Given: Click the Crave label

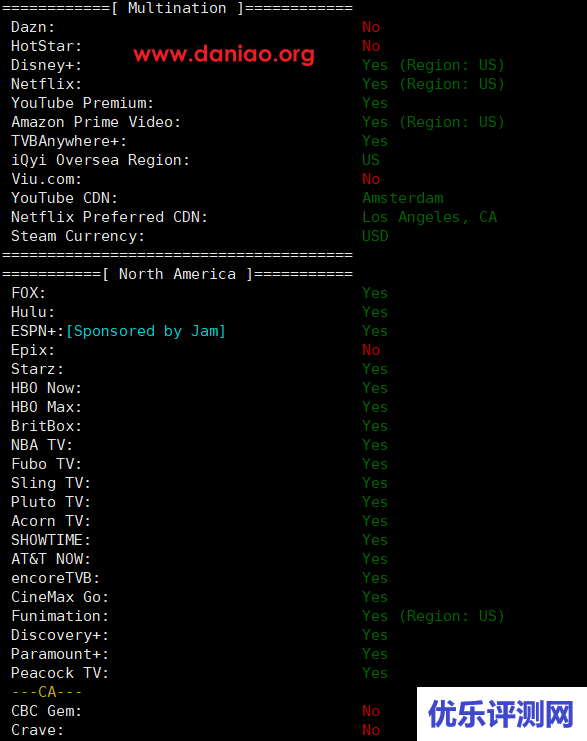Looking at the screenshot, I should (x=37, y=730).
